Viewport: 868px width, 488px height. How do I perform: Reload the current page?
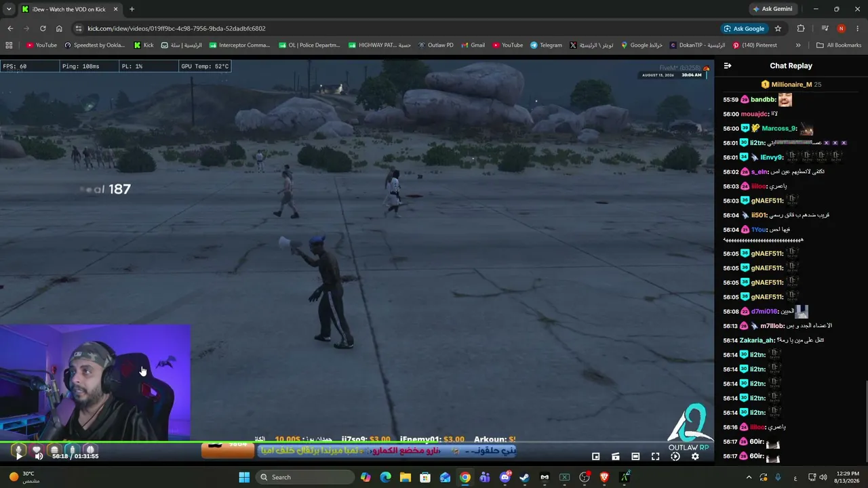click(43, 28)
